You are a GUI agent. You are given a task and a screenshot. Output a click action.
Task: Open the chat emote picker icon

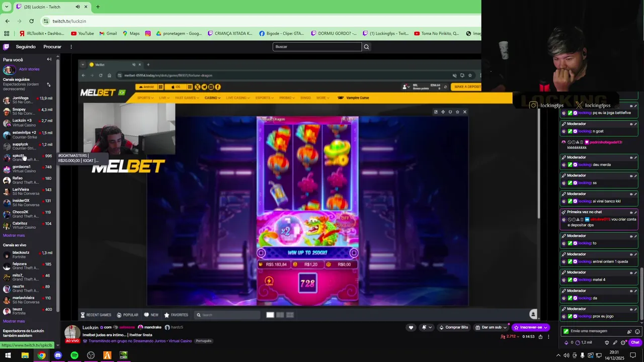(637, 332)
